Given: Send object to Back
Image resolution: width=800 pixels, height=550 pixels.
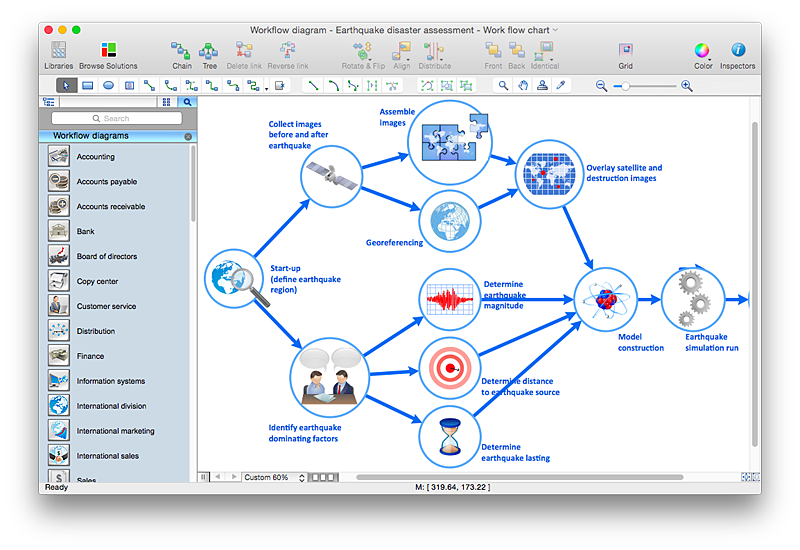Looking at the screenshot, I should tap(516, 56).
